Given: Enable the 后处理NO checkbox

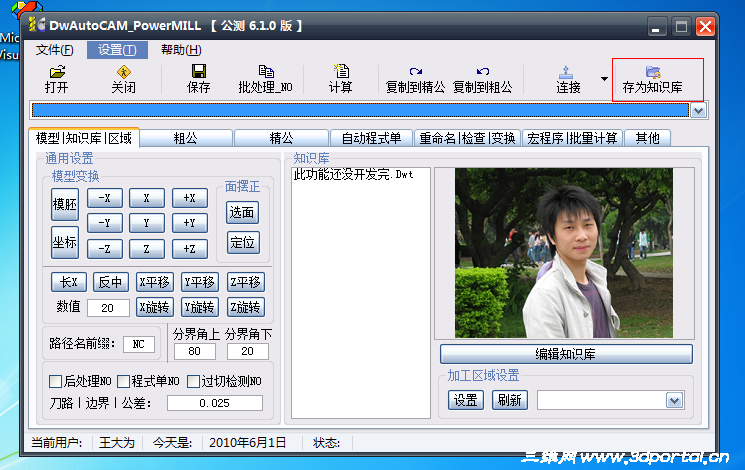Looking at the screenshot, I should click(x=55, y=381).
